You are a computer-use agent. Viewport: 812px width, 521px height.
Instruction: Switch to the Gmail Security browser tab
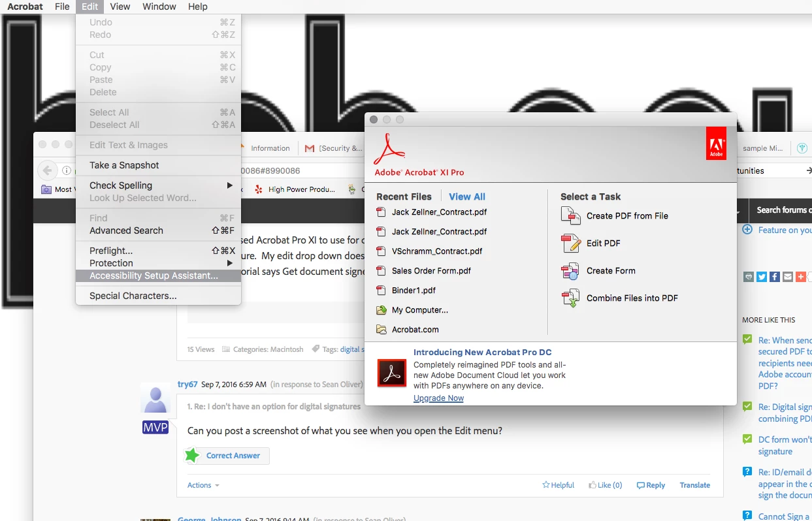(333, 148)
